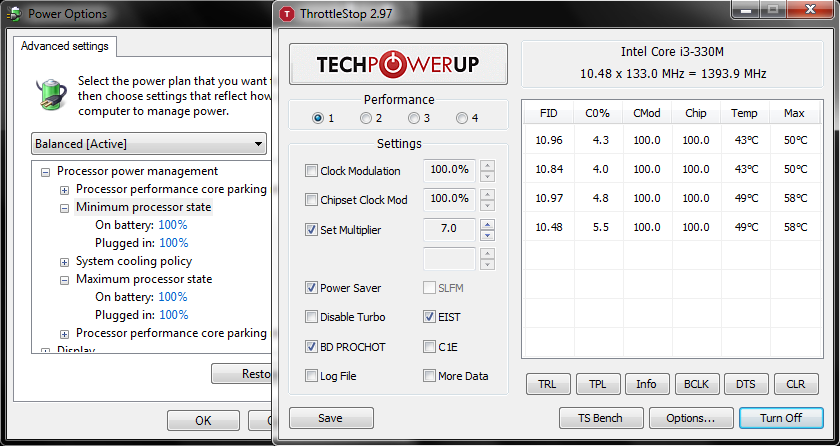
Task: Click the DTS button
Action: [746, 384]
